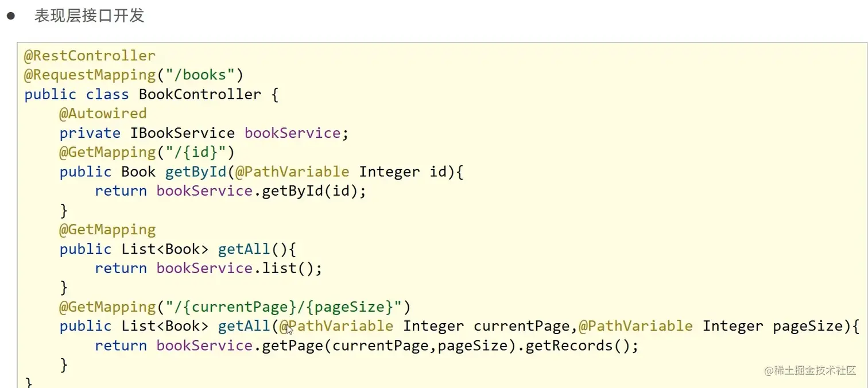This screenshot has width=868, height=388.
Task: Click the "/books" string in @RequestMapping
Action: coord(201,75)
